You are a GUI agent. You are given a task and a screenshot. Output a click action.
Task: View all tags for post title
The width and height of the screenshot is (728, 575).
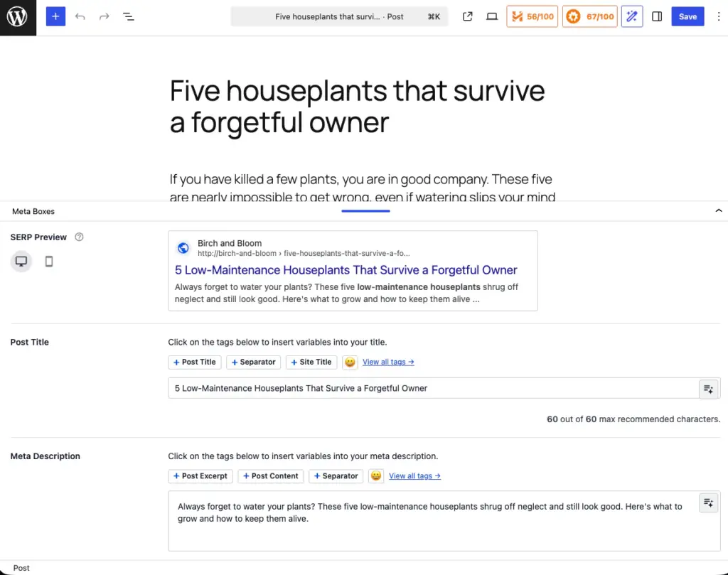(x=388, y=362)
